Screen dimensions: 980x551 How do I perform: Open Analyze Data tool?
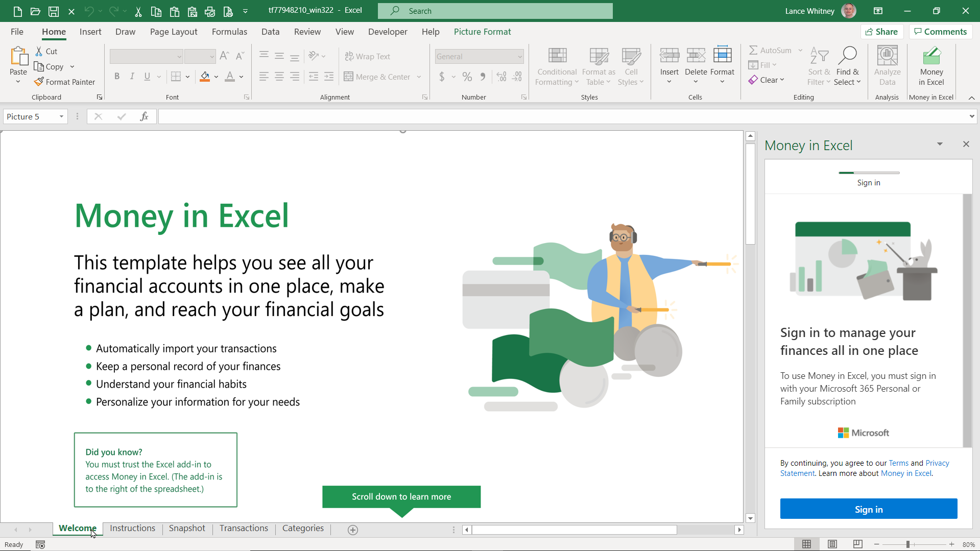pyautogui.click(x=887, y=66)
